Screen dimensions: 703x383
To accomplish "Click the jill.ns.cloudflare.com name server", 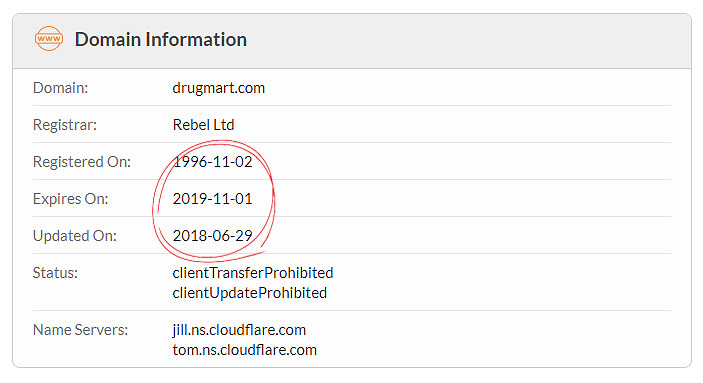I will point(239,330).
